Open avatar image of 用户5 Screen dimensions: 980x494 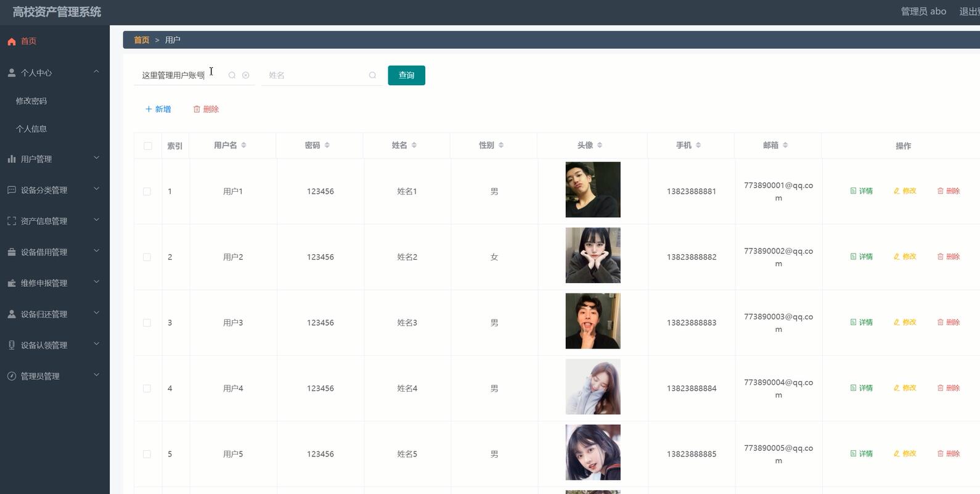point(593,452)
